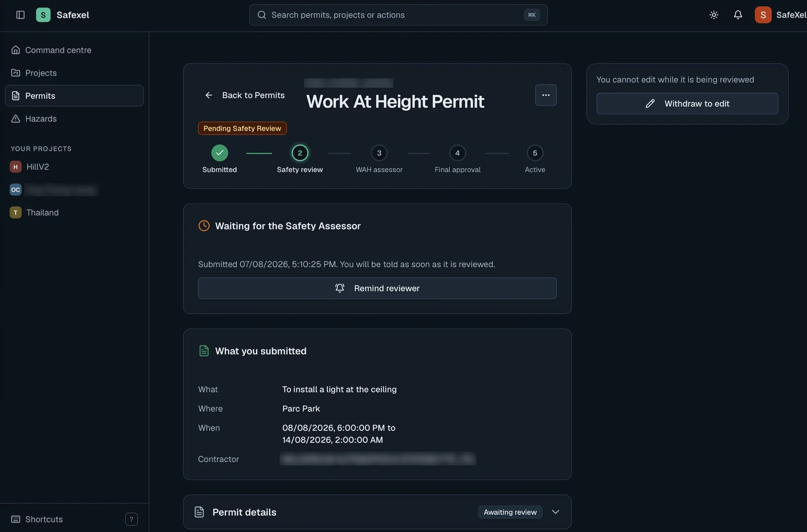Screen dimensions: 807x532
Task: Click the Waiting for the Safety Assessor heading
Action: (288, 226)
